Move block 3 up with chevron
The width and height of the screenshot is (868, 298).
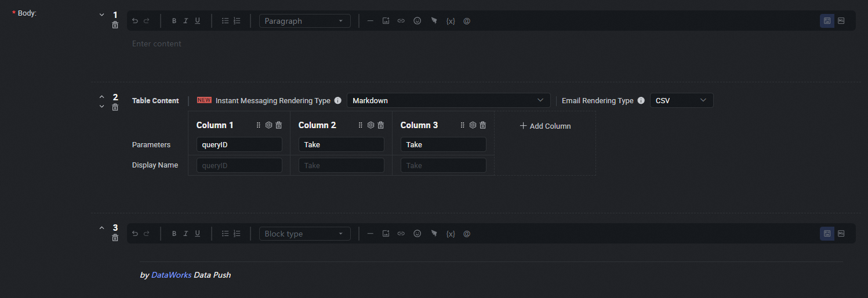tap(102, 227)
